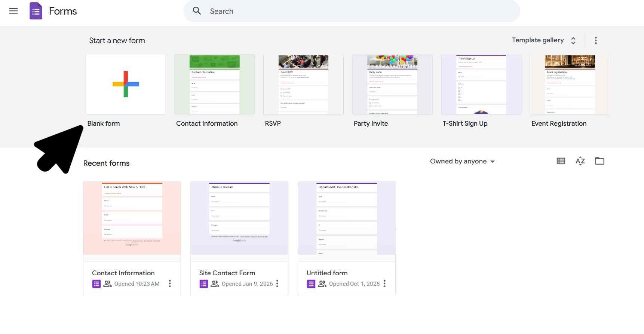Click the Blank form label
Viewport: 644px width, 334px height.
click(x=104, y=123)
